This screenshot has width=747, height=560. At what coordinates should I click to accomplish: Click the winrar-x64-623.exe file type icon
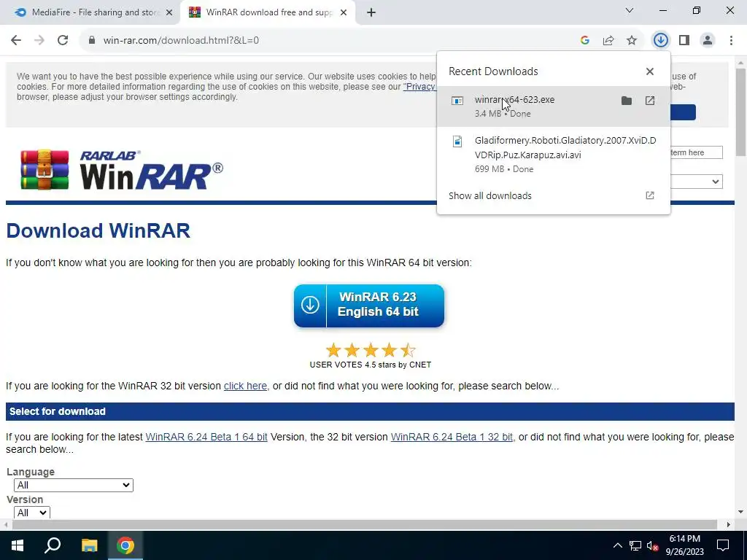pyautogui.click(x=457, y=101)
